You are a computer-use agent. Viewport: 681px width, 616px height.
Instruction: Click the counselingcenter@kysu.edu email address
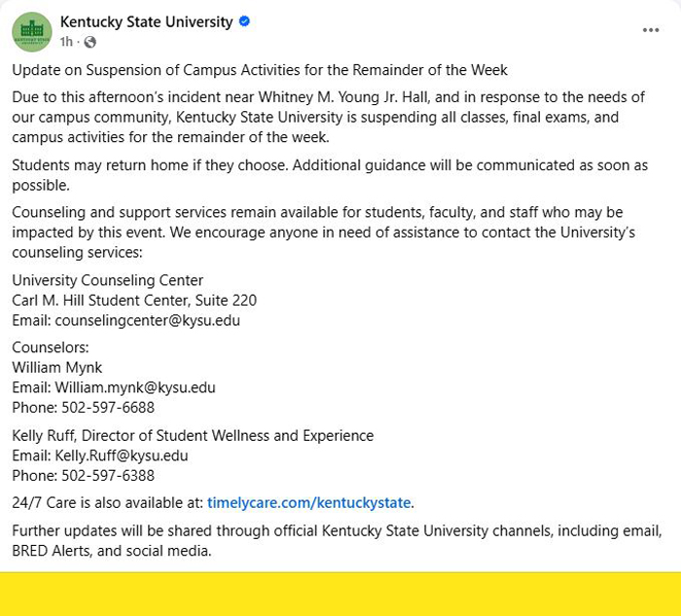[x=147, y=320]
